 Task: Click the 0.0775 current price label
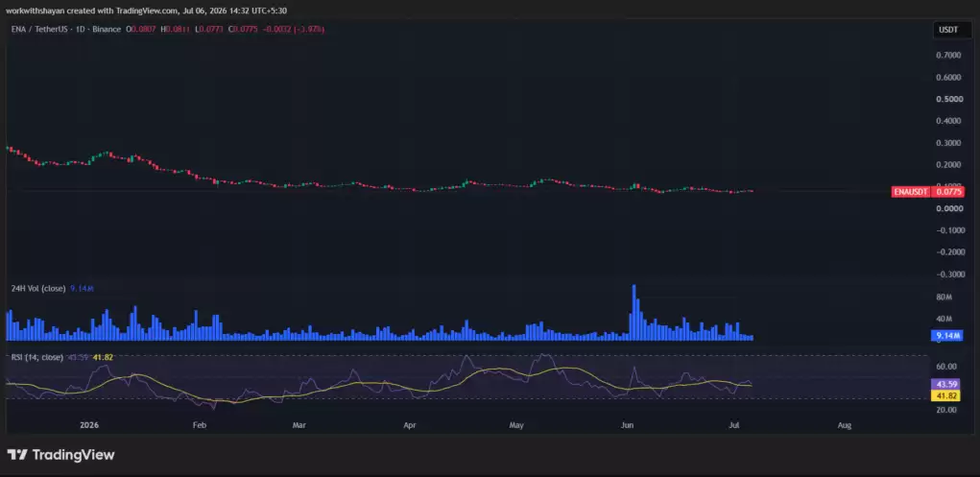948,192
